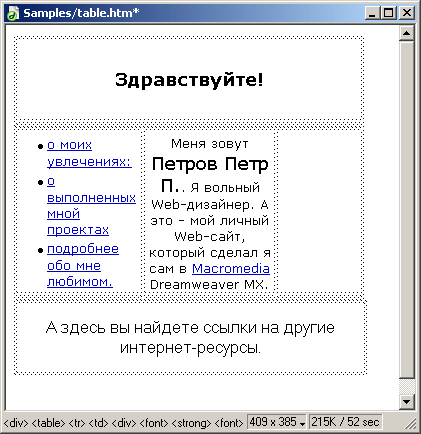
Task: Maximize the table.htm document window
Action: (x=388, y=13)
